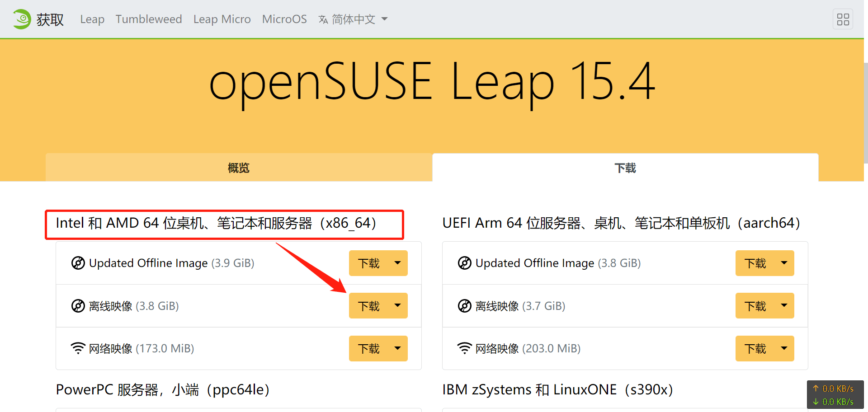Open Tumbleweed in the navigation bar

click(x=149, y=19)
